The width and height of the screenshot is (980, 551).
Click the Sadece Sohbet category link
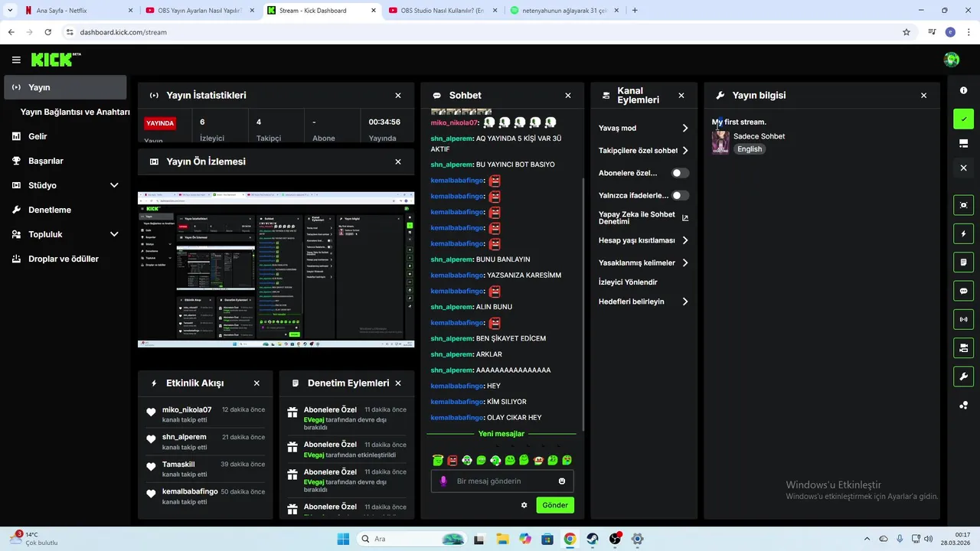tap(759, 136)
